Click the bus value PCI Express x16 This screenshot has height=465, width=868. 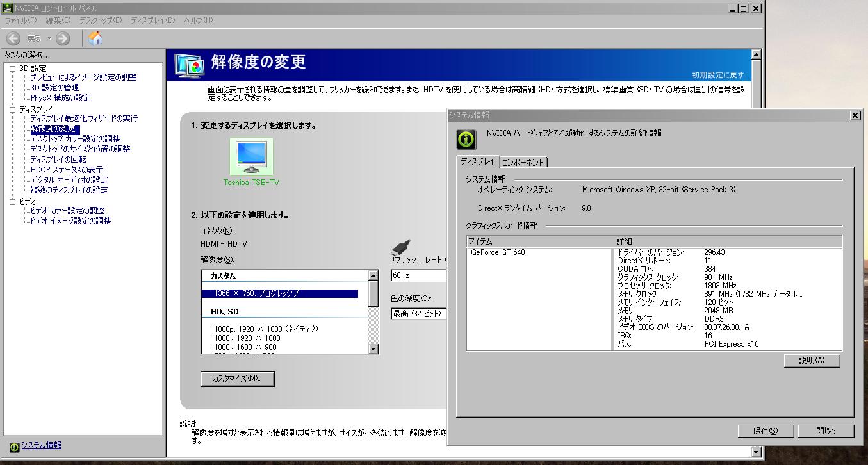[x=732, y=344]
